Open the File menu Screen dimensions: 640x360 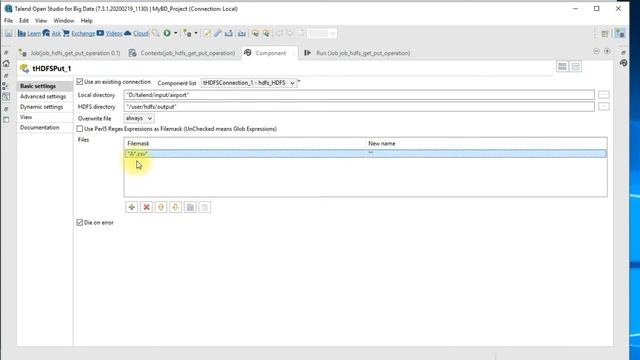point(8,20)
